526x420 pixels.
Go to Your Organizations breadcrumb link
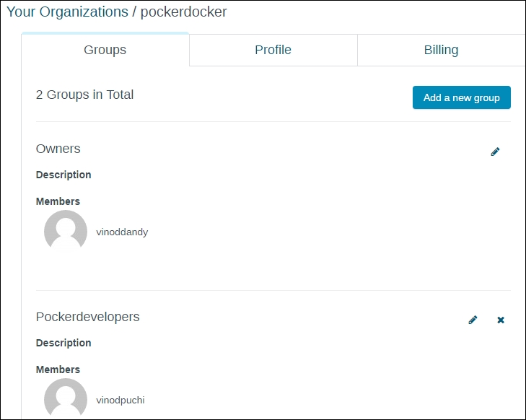(67, 12)
